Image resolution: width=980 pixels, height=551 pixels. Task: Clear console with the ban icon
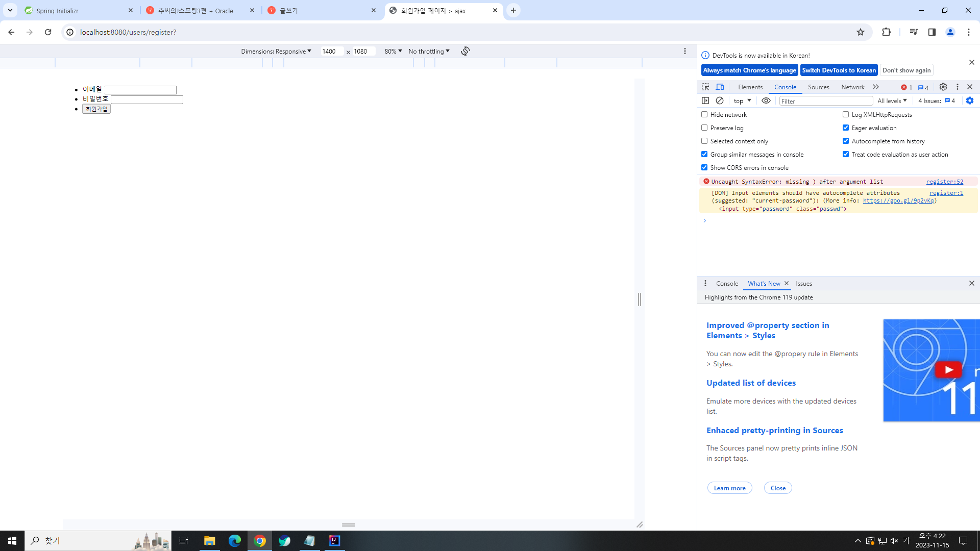pos(720,101)
